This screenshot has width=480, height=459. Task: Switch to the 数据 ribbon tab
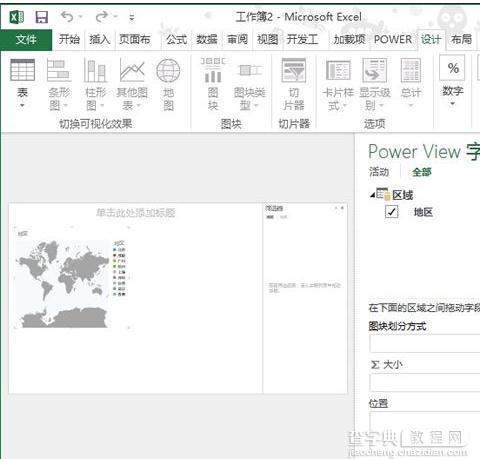pyautogui.click(x=206, y=40)
